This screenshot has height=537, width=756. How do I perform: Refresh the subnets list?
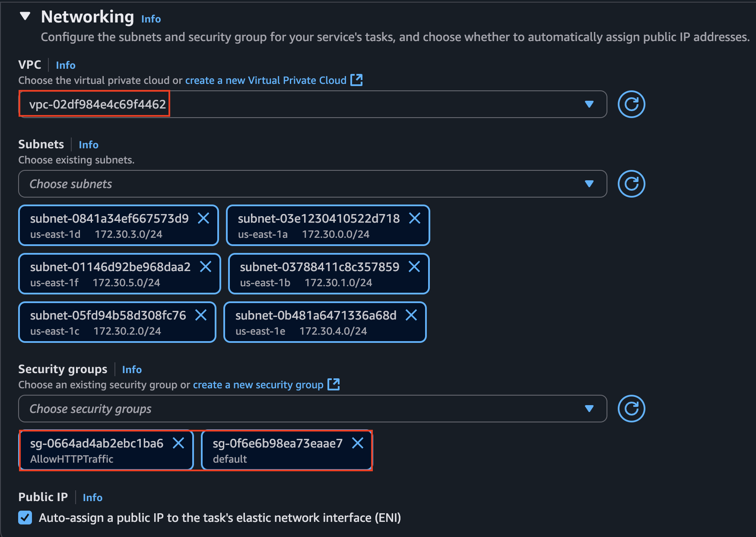631,184
